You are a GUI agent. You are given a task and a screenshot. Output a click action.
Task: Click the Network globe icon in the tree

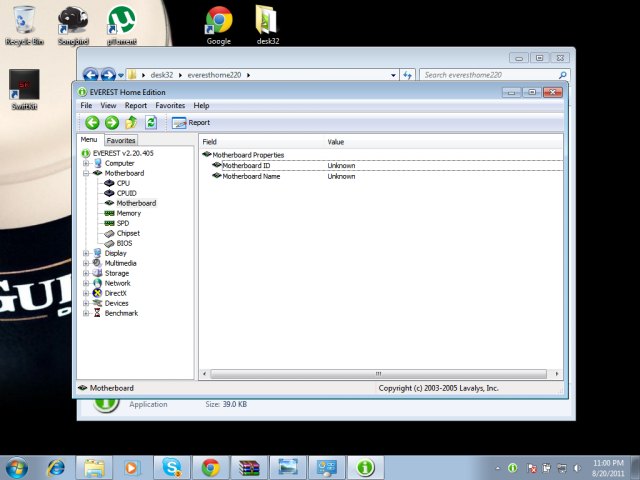[x=97, y=283]
